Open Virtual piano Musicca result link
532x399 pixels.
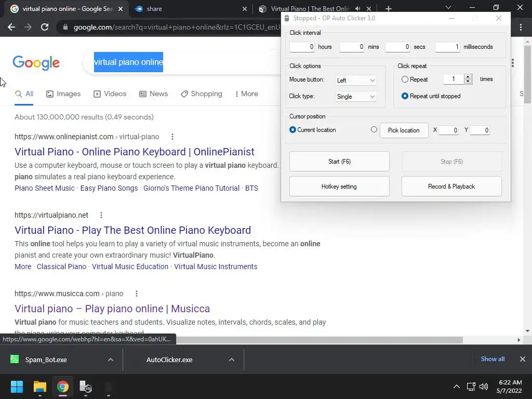pos(112,309)
